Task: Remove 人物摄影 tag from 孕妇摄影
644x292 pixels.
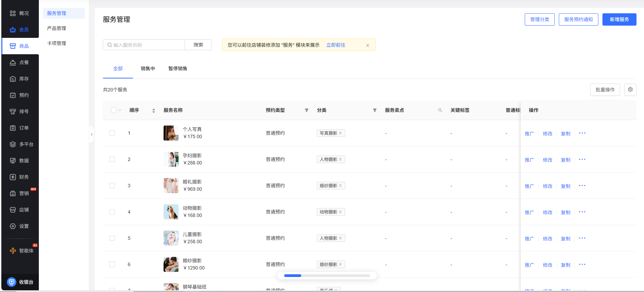Action: click(x=340, y=159)
